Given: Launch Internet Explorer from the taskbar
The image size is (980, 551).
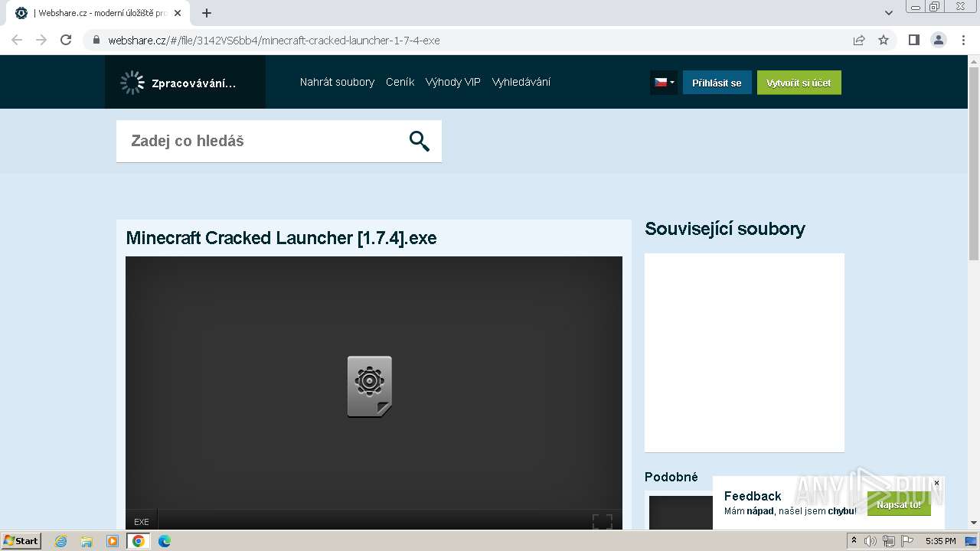Looking at the screenshot, I should (61, 541).
